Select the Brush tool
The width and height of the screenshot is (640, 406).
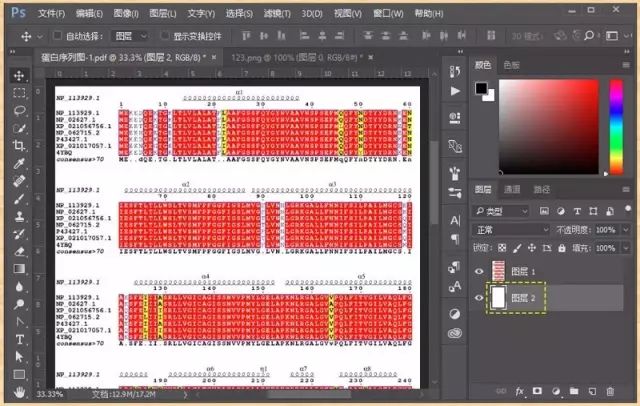point(19,199)
